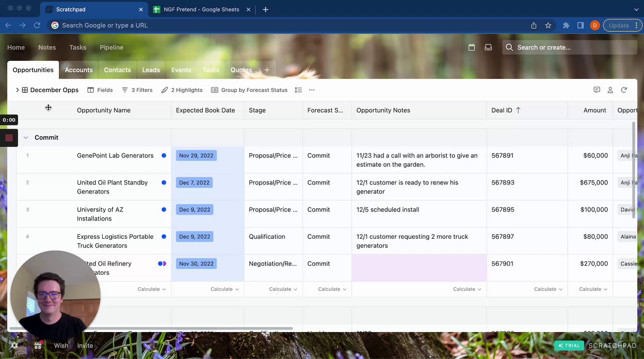Click the blue dot on University of AZ Installations
The image size is (644, 359).
click(164, 209)
